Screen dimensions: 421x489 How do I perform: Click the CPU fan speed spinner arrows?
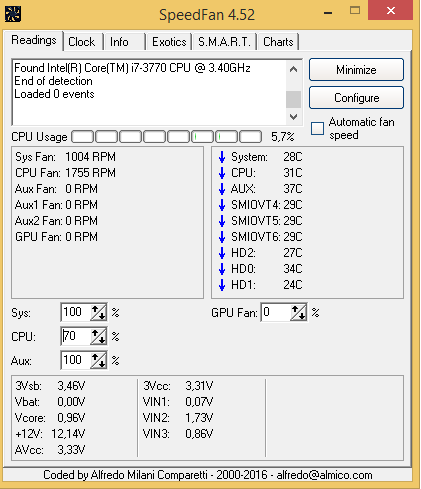pyautogui.click(x=98, y=336)
